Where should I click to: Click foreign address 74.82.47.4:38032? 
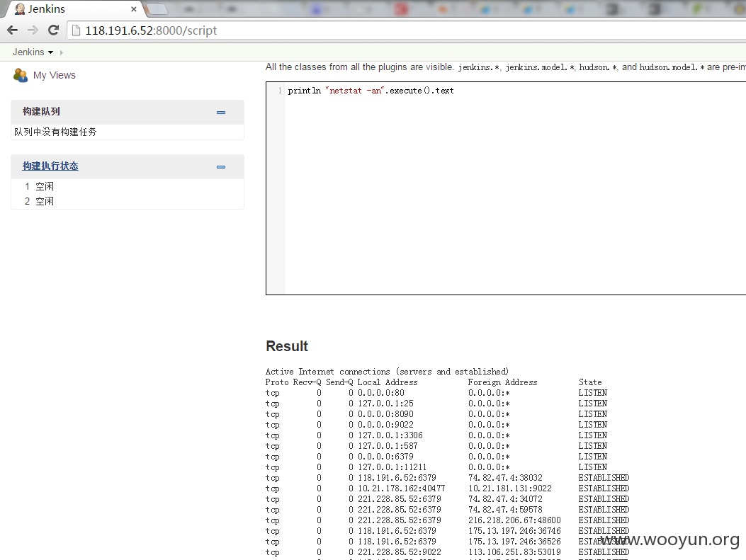[505, 477]
